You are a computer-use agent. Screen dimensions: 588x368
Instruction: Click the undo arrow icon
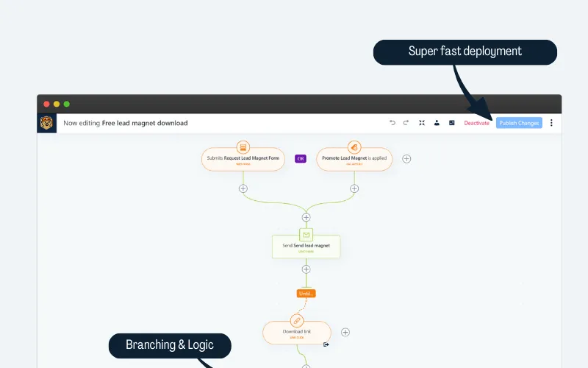point(392,123)
